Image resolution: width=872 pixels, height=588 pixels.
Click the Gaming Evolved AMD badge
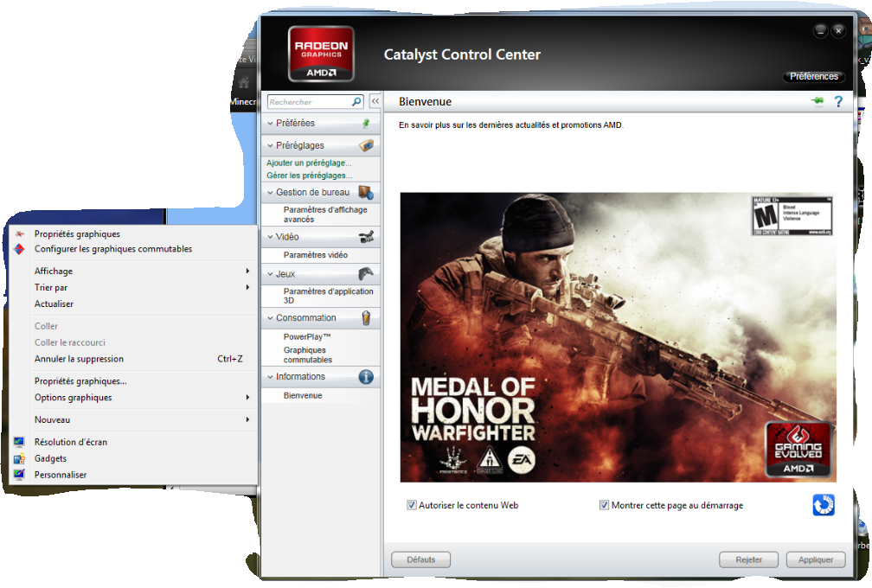[798, 449]
